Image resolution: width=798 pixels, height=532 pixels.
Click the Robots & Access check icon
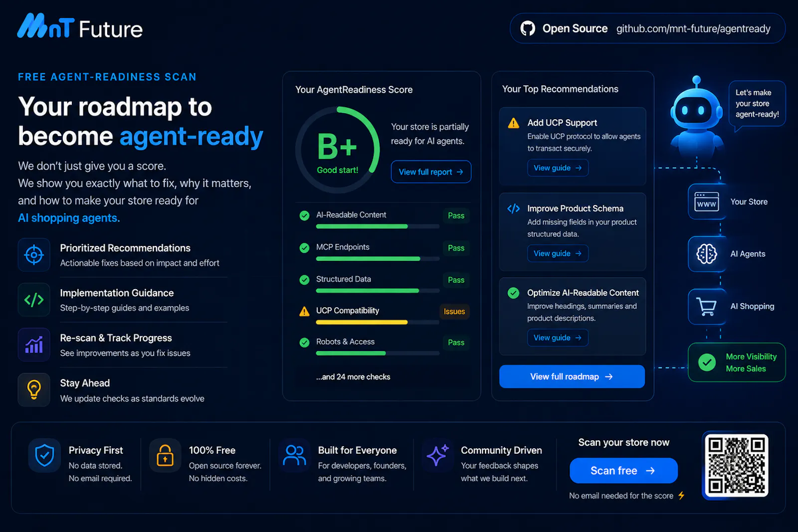[x=304, y=343]
